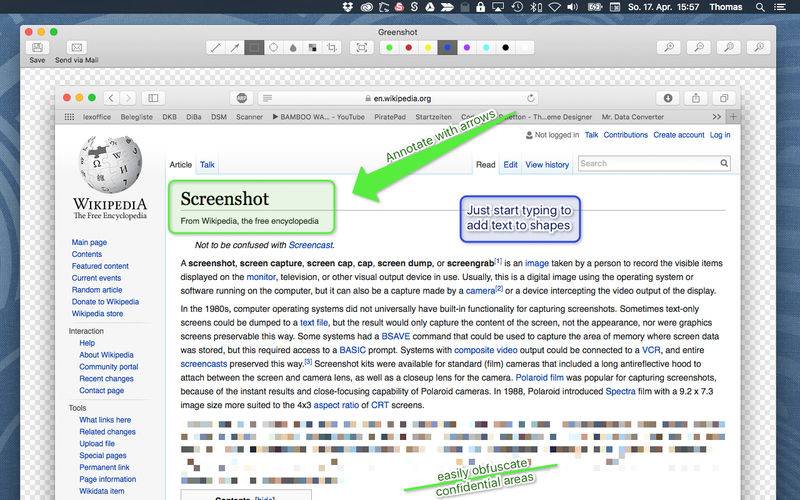Click the Create account link
The width and height of the screenshot is (800, 500).
pos(679,135)
